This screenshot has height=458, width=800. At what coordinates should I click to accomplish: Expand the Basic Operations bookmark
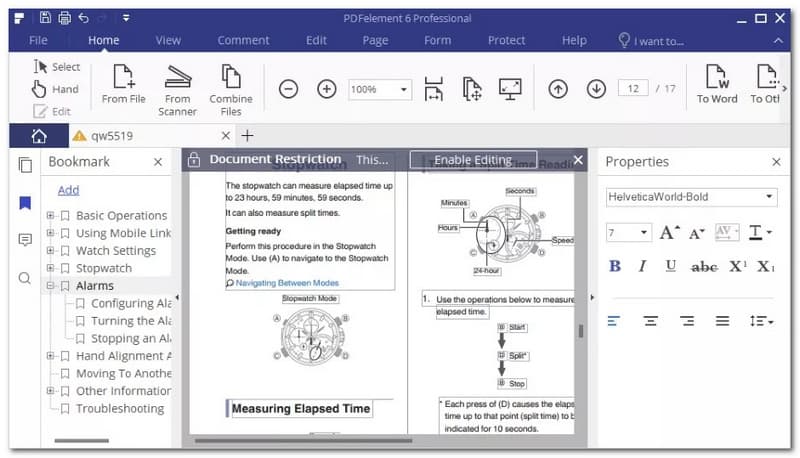tap(50, 216)
